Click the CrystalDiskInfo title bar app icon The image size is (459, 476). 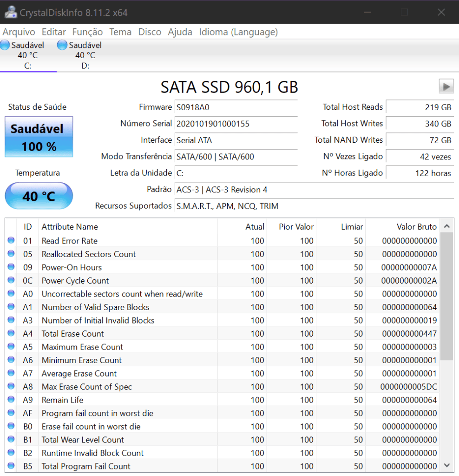(11, 12)
